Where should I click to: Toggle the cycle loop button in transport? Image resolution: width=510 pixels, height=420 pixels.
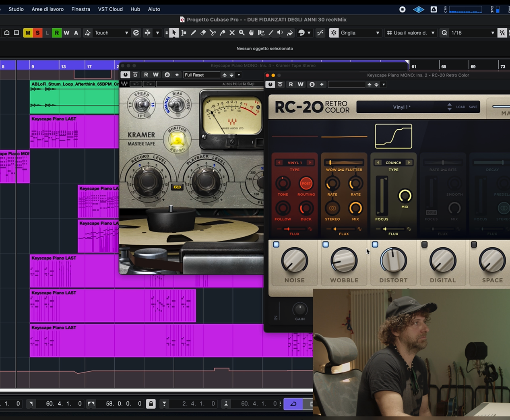click(293, 403)
